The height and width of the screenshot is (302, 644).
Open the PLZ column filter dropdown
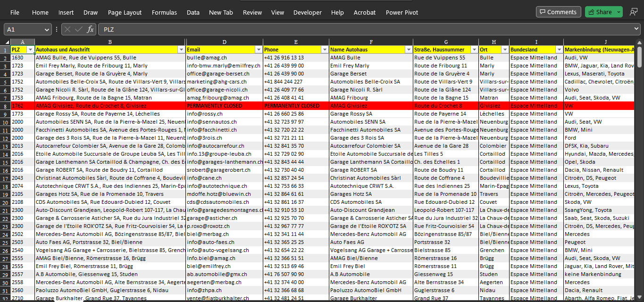[x=31, y=50]
